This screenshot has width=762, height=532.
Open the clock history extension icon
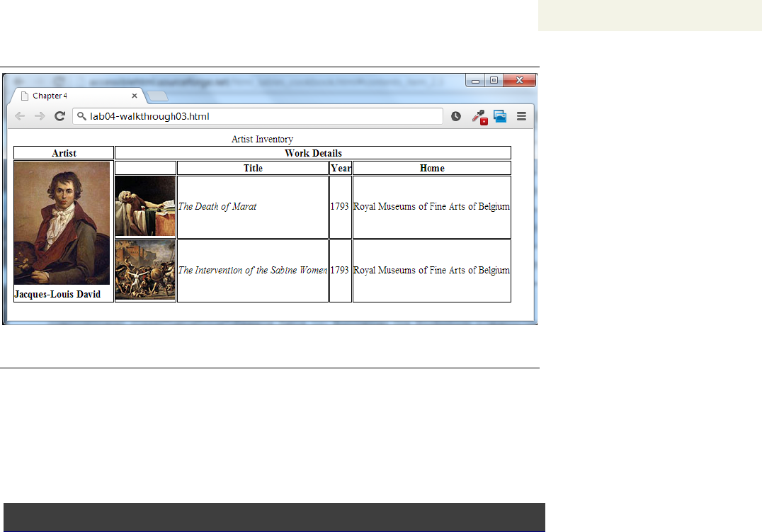[x=456, y=116]
